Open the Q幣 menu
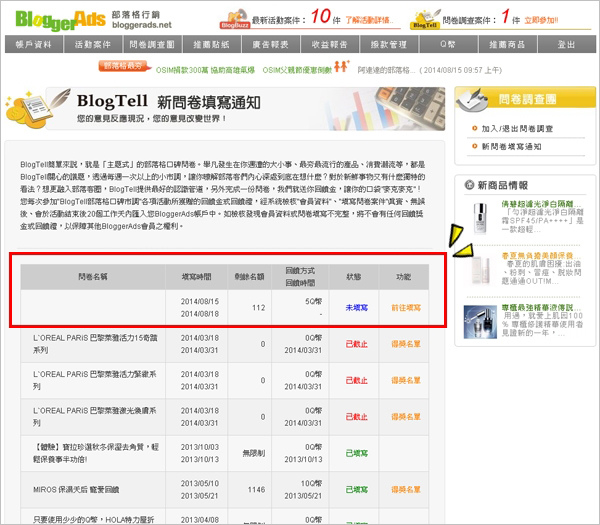 point(448,44)
